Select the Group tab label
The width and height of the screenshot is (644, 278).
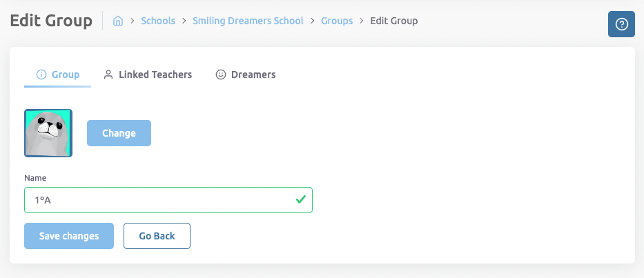[66, 75]
